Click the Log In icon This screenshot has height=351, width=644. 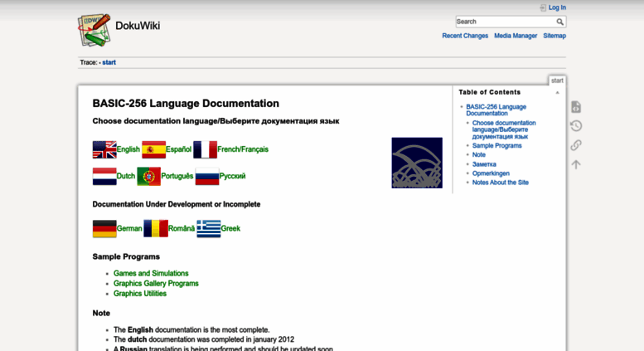pyautogui.click(x=543, y=7)
